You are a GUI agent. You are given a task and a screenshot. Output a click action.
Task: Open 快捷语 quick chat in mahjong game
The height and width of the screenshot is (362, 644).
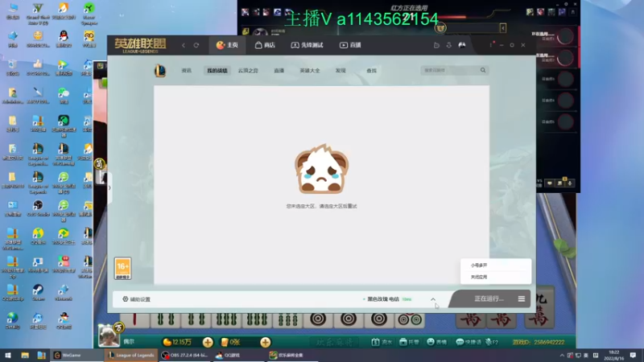click(x=469, y=342)
